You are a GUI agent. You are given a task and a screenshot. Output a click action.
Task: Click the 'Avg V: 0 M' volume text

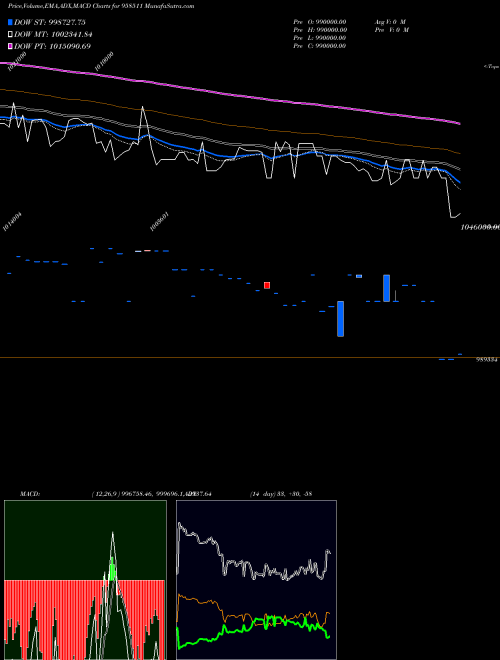pos(391,22)
